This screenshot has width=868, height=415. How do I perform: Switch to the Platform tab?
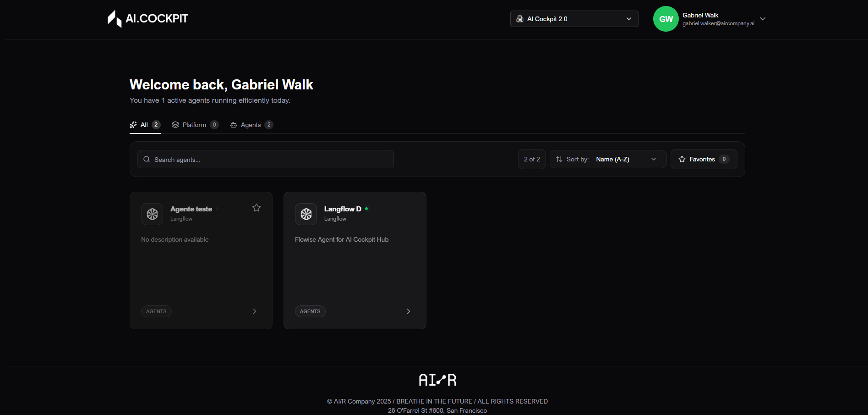coord(195,125)
